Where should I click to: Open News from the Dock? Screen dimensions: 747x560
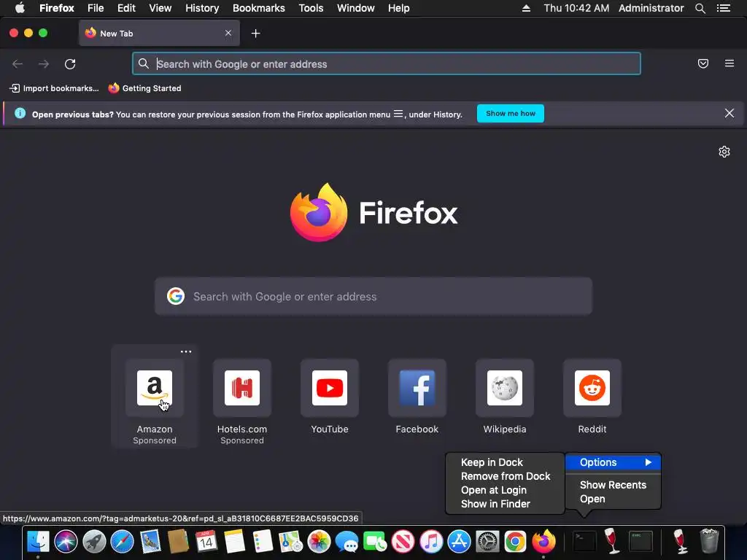click(x=403, y=542)
